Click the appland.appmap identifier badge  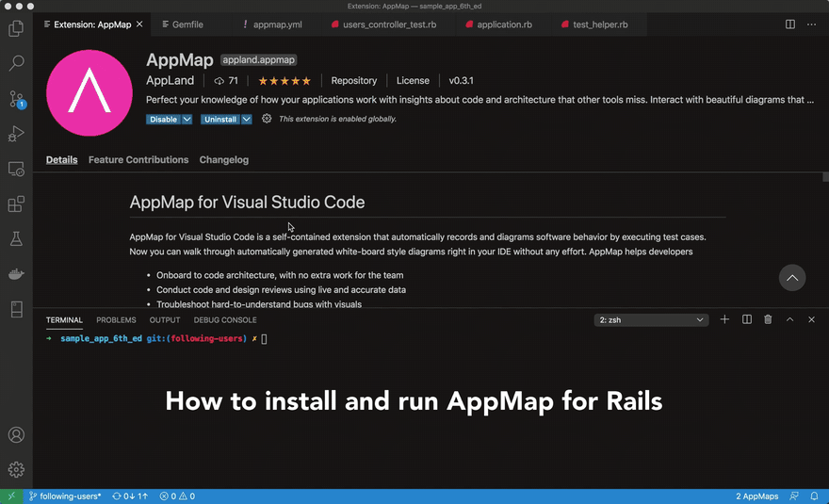point(258,59)
